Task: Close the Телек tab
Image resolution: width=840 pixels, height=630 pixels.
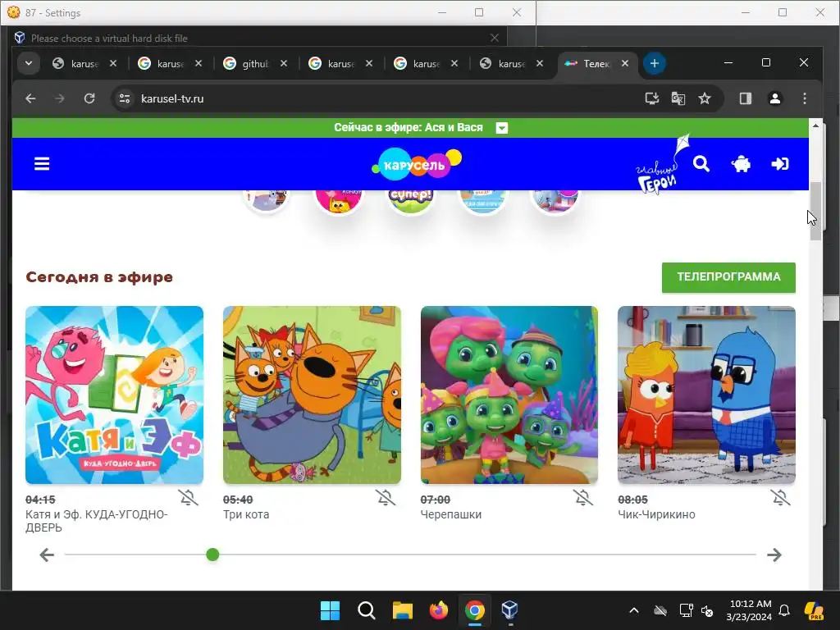Action: click(x=625, y=63)
